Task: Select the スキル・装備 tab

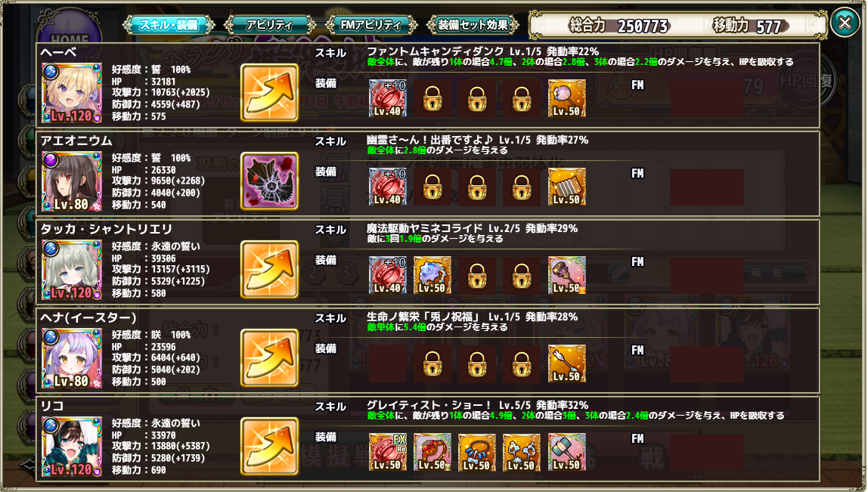Action: pos(169,25)
